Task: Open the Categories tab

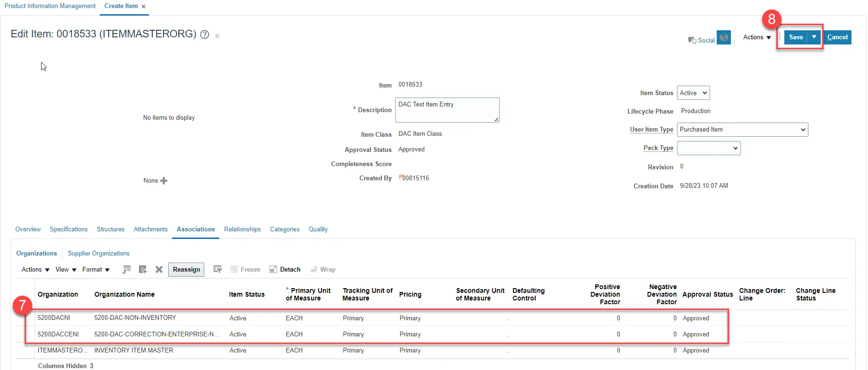Action: click(x=285, y=229)
